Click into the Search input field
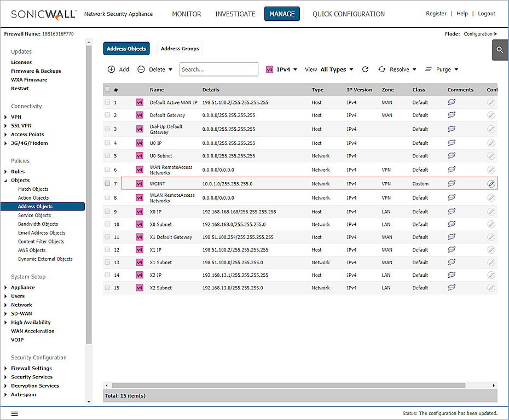Image resolution: width=509 pixels, height=420 pixels. [219, 69]
